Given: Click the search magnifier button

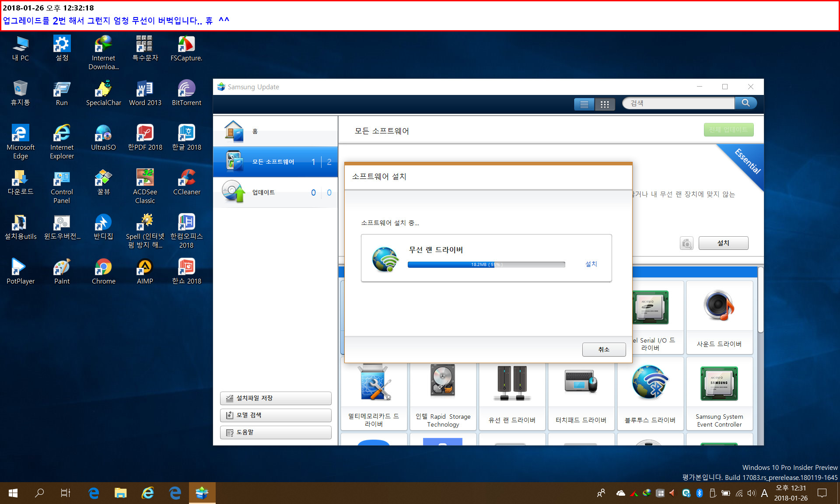Looking at the screenshot, I should coord(745,103).
